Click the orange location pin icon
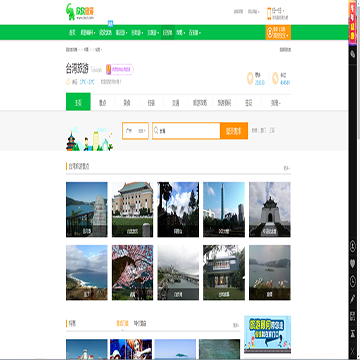The width and height of the screenshot is (360, 360). 250,78
